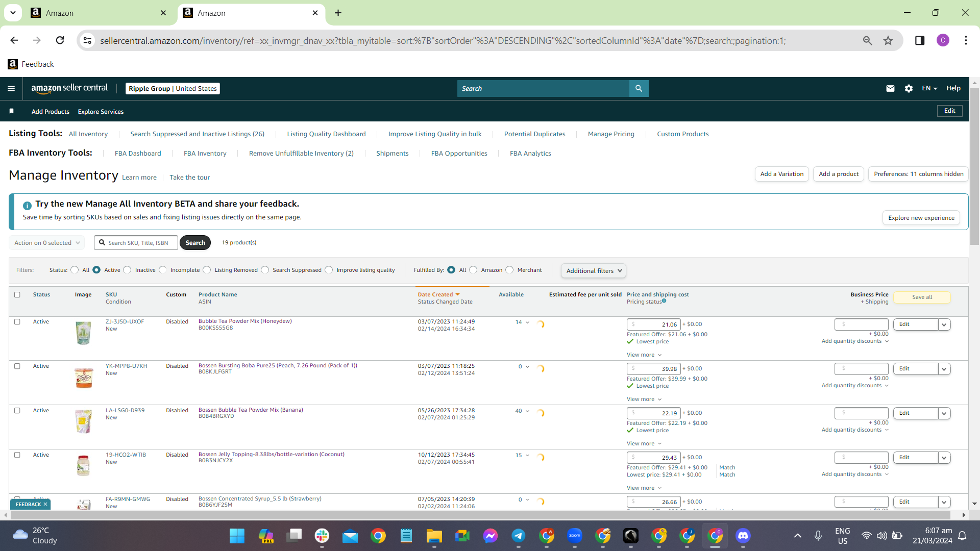The width and height of the screenshot is (980, 551).
Task: Check the LA-LSG0-D939 row checkbox
Action: click(x=17, y=411)
